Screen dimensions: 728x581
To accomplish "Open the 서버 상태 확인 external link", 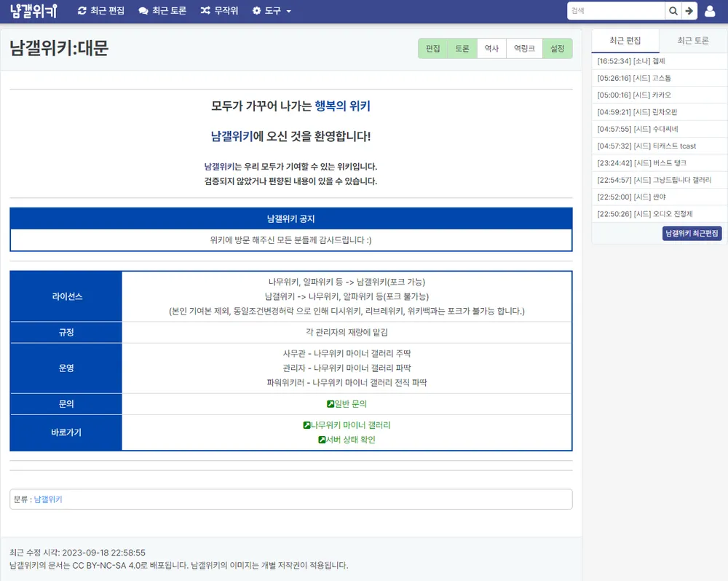I will coord(347,440).
